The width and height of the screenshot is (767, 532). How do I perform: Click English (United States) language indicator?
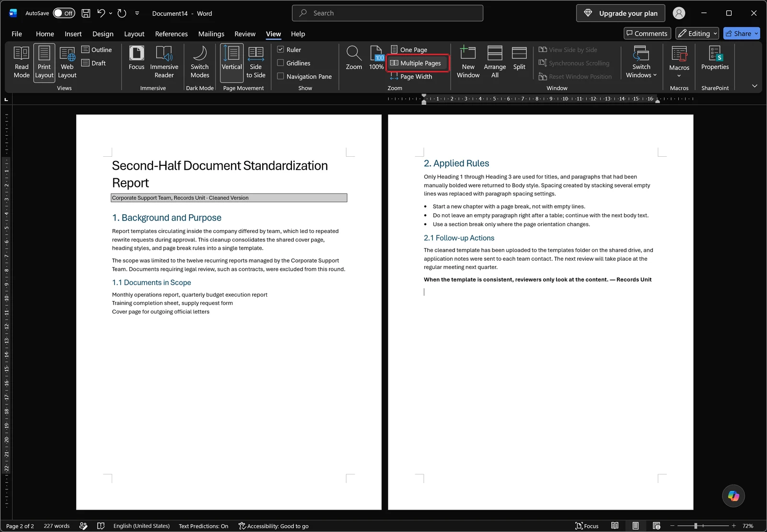141,526
